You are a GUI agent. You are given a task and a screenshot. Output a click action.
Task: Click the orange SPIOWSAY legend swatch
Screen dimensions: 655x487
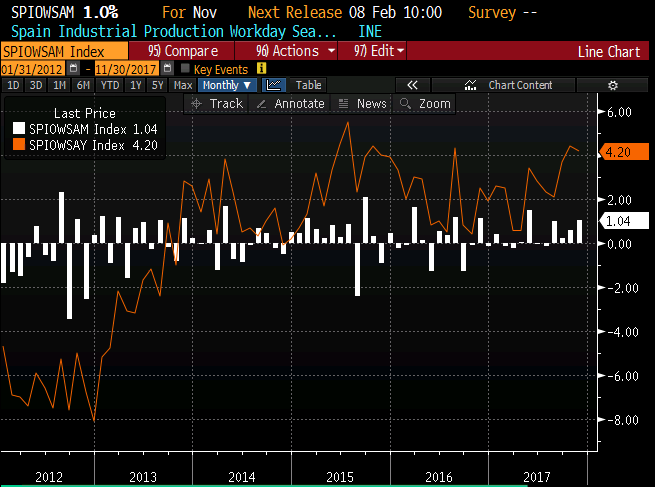(x=19, y=145)
